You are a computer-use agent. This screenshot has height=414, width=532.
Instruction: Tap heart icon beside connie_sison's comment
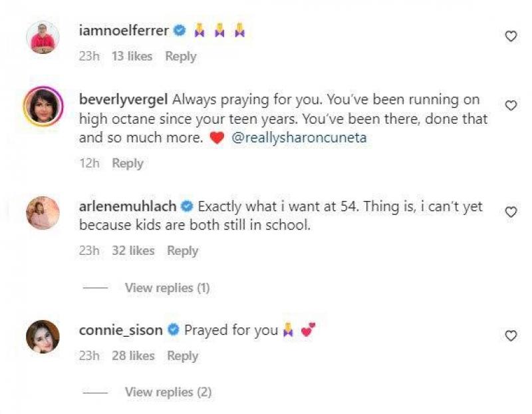point(511,336)
